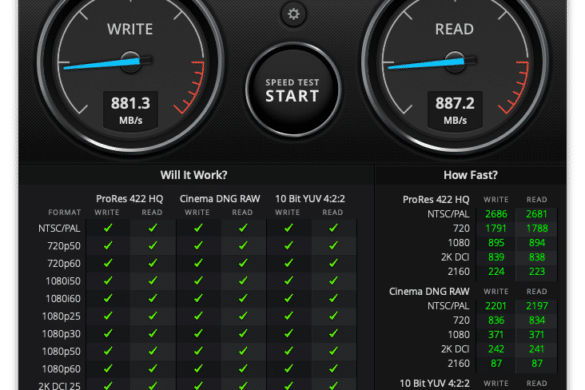Click the 1080i60 Cinema DNG RAW write checkmark
The width and height of the screenshot is (585, 390).
click(198, 298)
